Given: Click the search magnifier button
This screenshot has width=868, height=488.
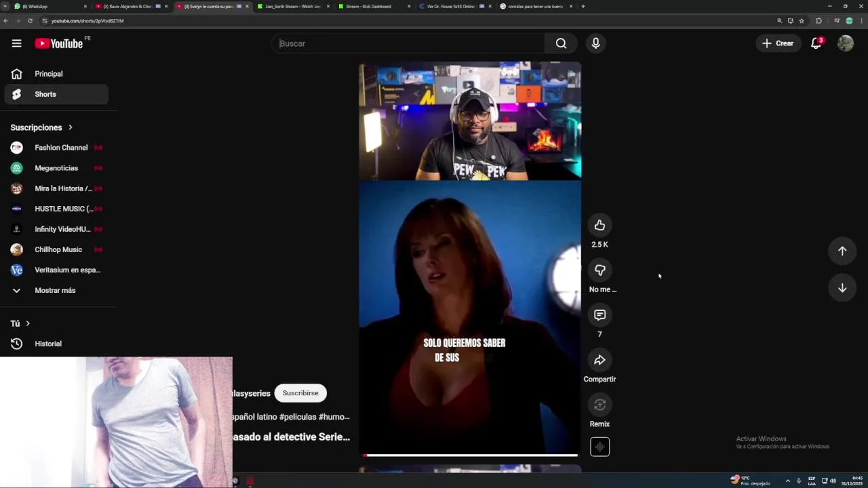Looking at the screenshot, I should [561, 43].
